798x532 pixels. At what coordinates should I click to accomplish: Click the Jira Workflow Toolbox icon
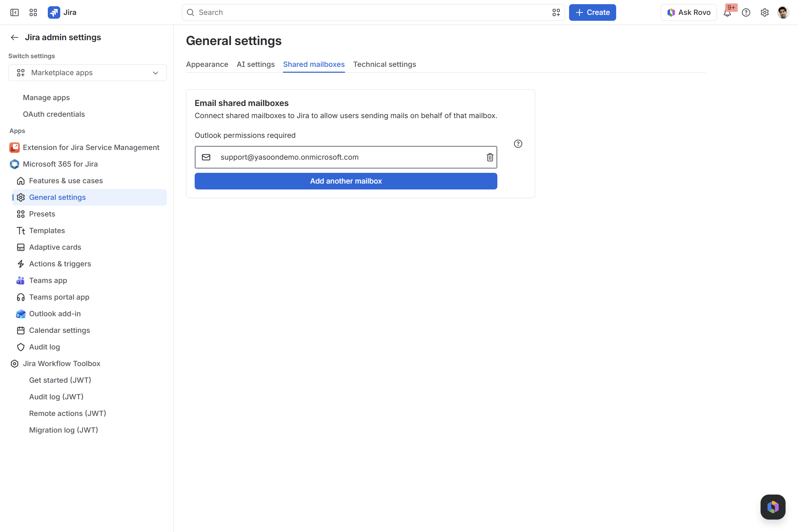coord(15,364)
